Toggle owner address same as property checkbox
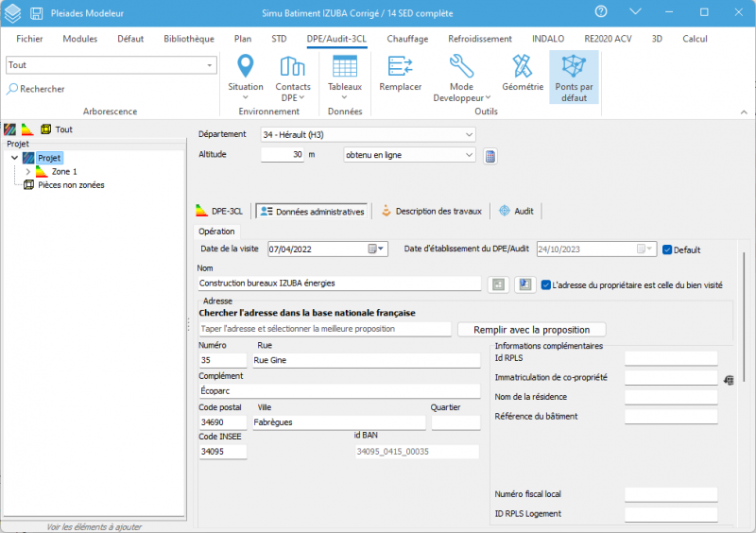This screenshot has height=533, width=756. pos(546,285)
